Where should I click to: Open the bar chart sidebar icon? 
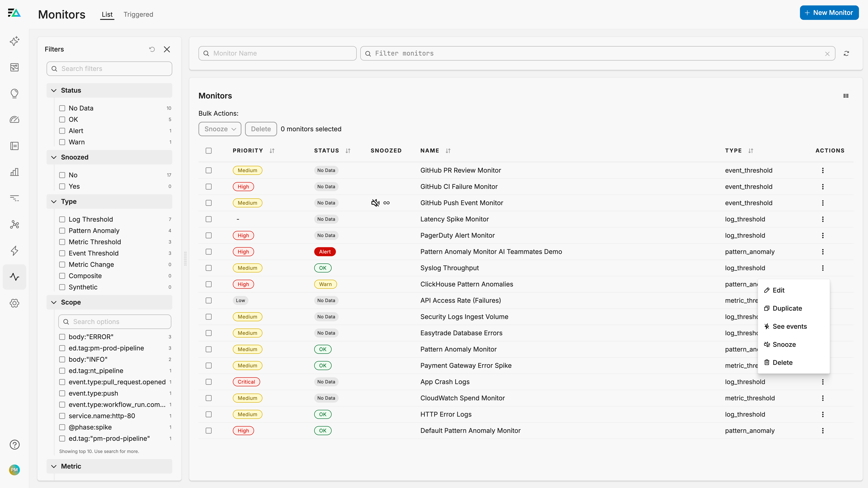tap(14, 172)
